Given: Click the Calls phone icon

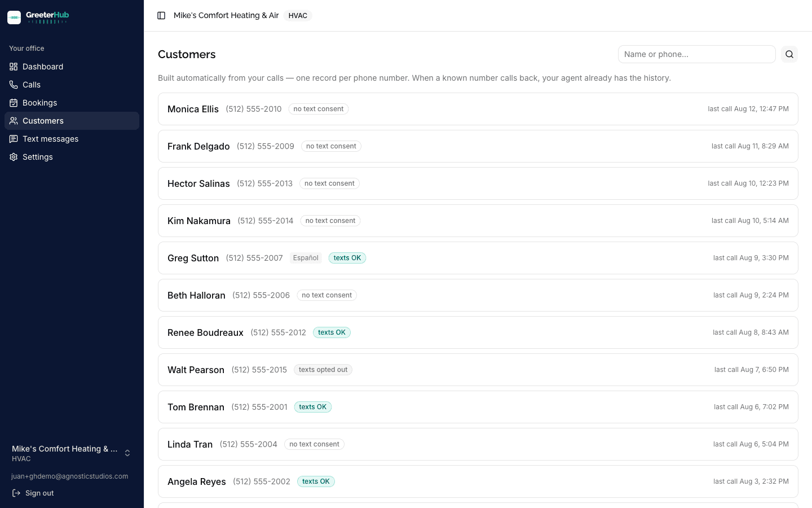Looking at the screenshot, I should [x=14, y=85].
